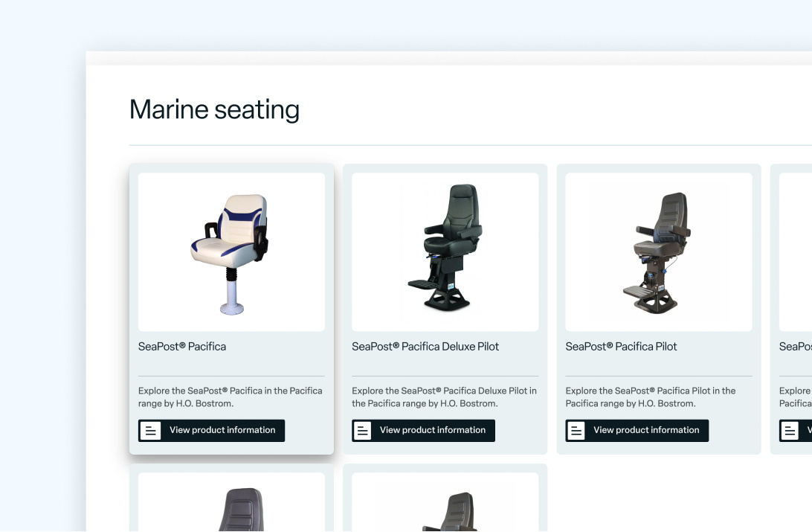Click document icon on Pacifica Deluxe Pilot button
The height and width of the screenshot is (532, 812).
click(363, 431)
